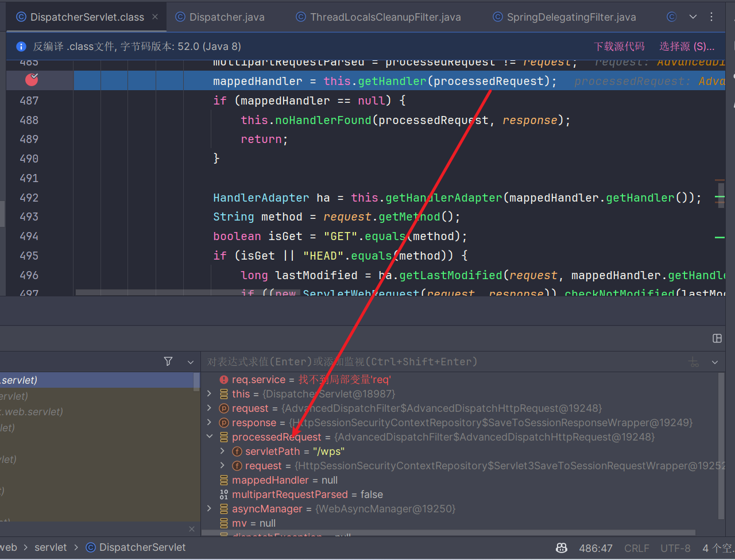
Task: Expand the servletPath field node
Action: coord(223,451)
